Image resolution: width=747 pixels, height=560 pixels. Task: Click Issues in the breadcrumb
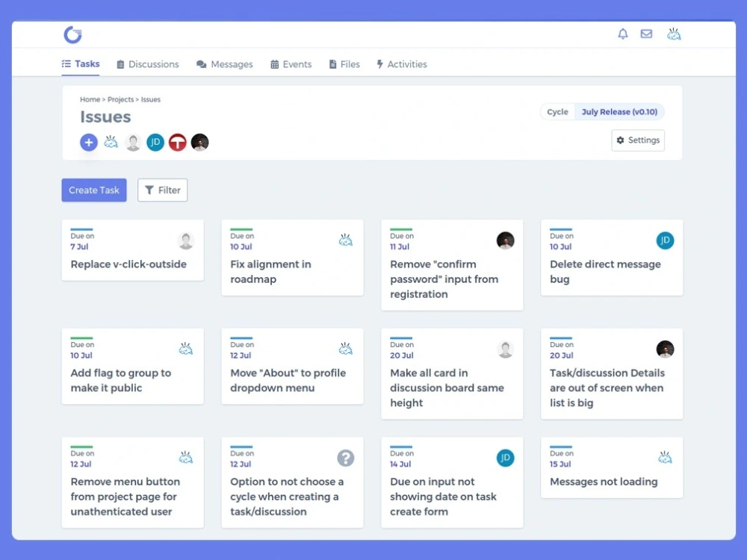(151, 99)
